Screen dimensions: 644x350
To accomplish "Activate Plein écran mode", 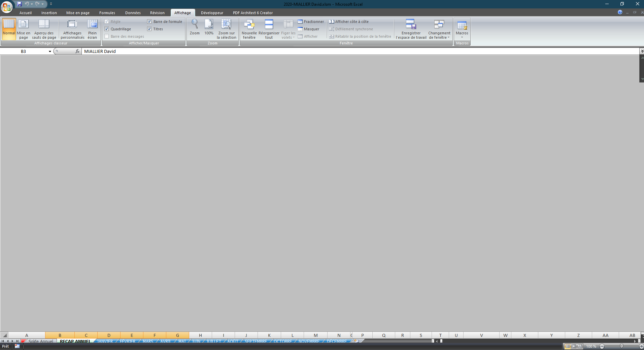I will pyautogui.click(x=92, y=29).
